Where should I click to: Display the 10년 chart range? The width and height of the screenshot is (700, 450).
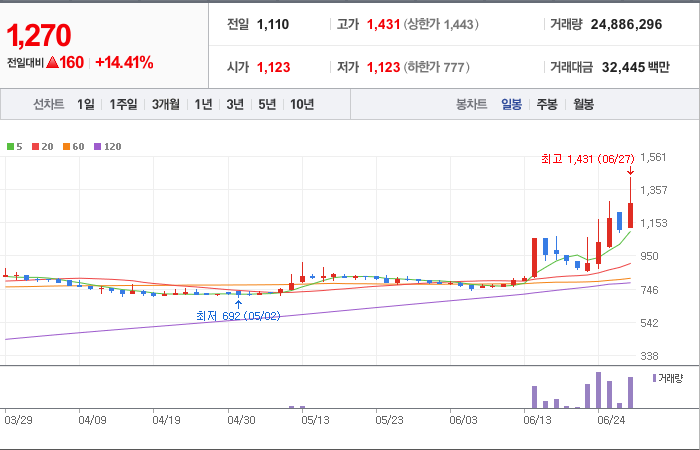pos(302,104)
